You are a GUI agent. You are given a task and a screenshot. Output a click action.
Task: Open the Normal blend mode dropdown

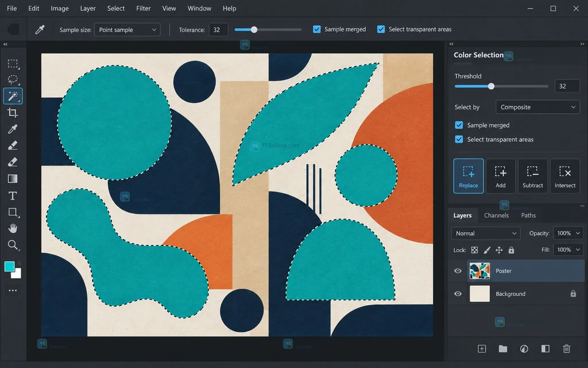pyautogui.click(x=486, y=233)
